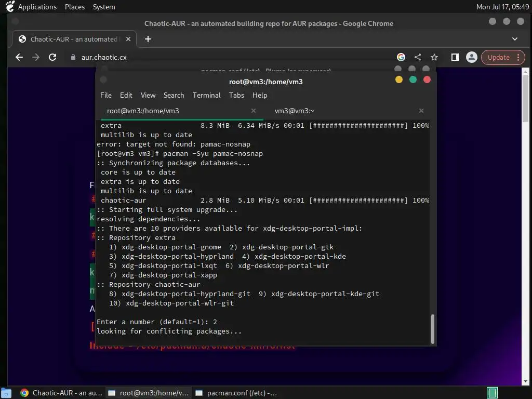
Task: Switch to Chaotic-AUR Chrome taskbar entry
Action: (x=61, y=393)
